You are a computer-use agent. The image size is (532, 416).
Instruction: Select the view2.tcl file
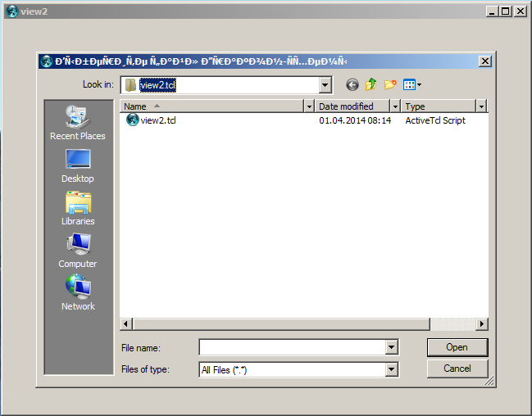point(157,120)
